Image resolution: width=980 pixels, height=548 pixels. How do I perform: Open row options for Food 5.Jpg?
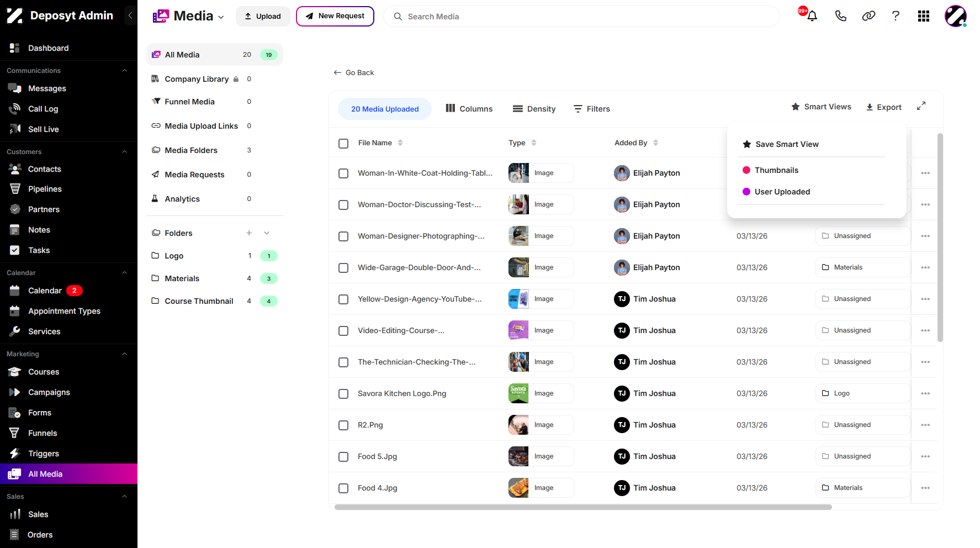click(925, 456)
